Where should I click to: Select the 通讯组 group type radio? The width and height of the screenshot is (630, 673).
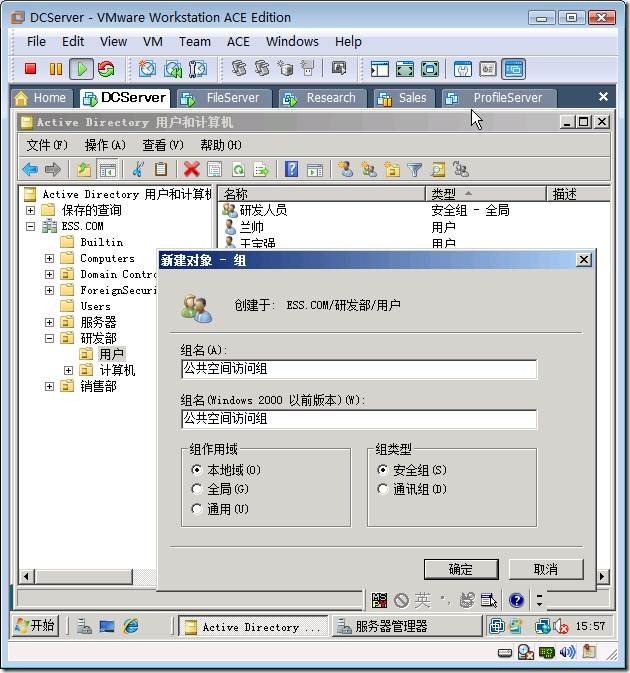[382, 489]
